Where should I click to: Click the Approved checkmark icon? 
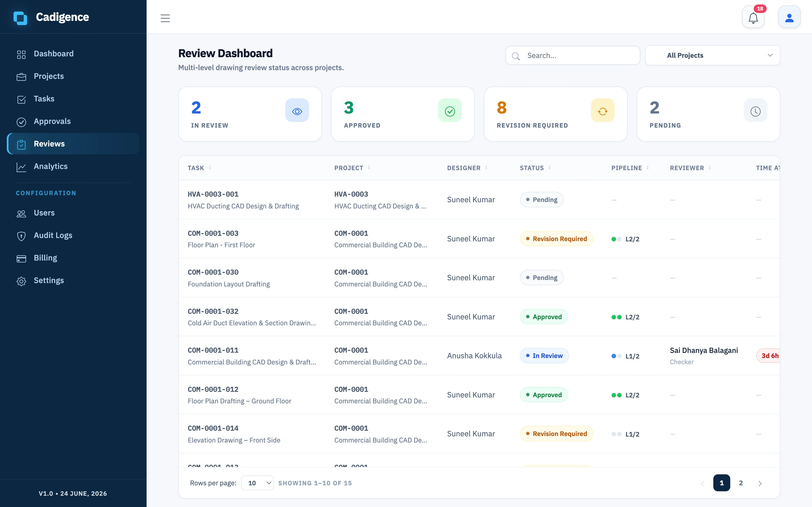450,110
